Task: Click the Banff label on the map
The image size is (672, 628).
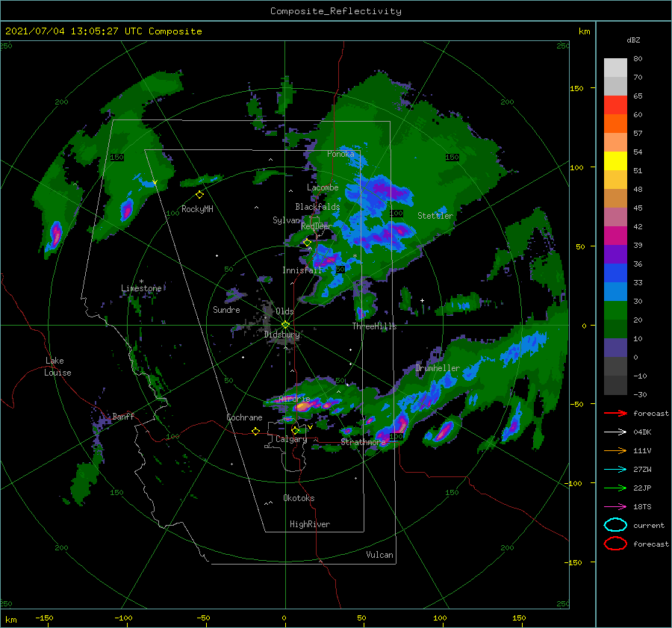Action: tap(123, 416)
